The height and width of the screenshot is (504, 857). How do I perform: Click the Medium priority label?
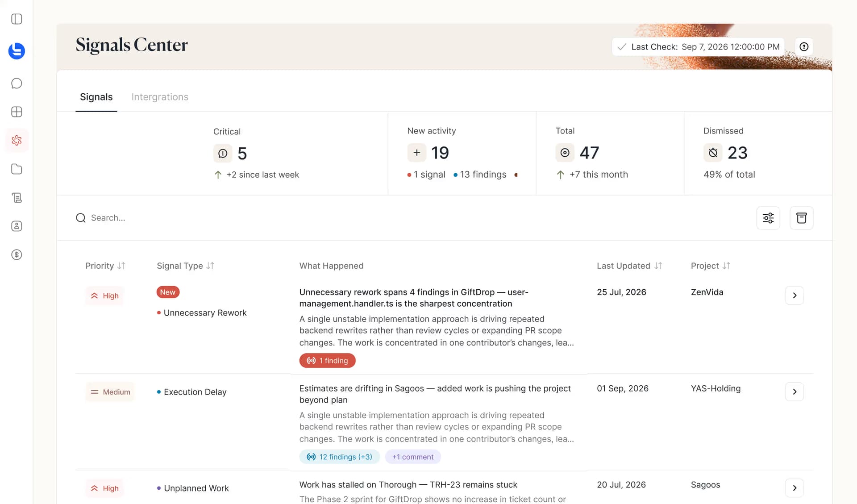point(110,392)
